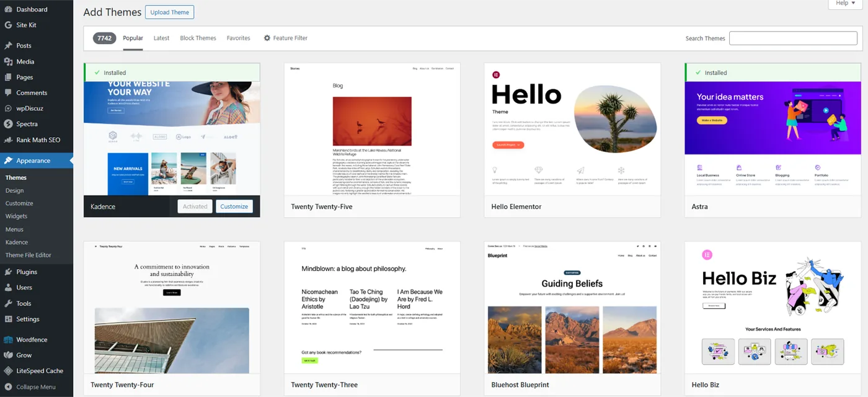
Task: Open Bluehost Blueprint theme thumbnail
Action: pos(572,308)
